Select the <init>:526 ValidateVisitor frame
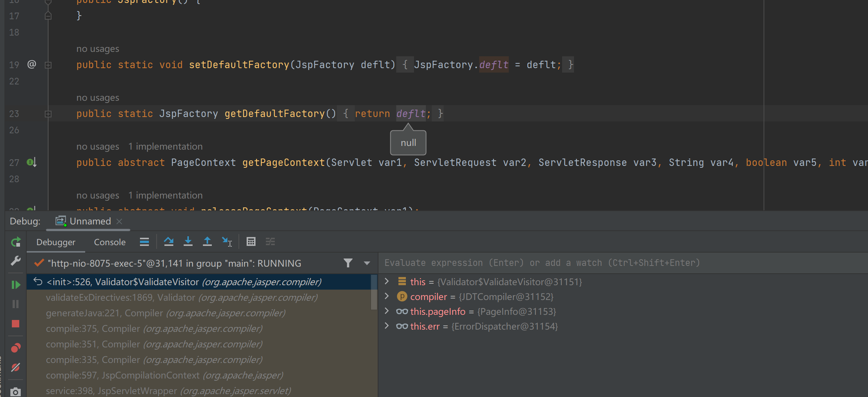 [x=199, y=282]
